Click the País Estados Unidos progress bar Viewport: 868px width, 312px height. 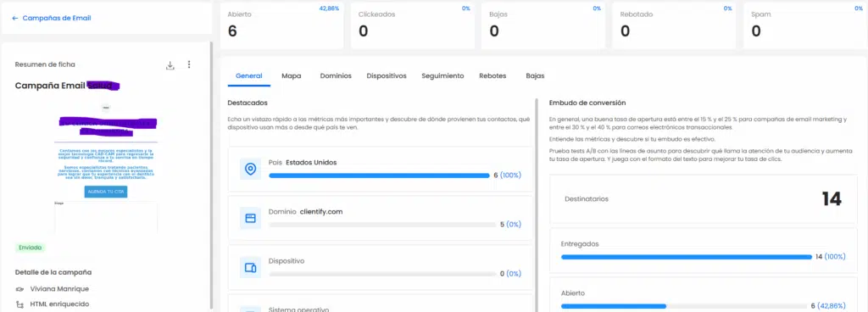(x=379, y=175)
